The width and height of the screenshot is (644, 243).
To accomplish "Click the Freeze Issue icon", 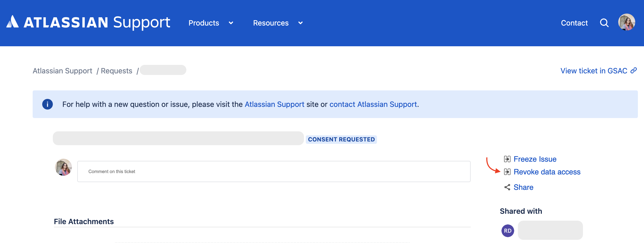I will [x=507, y=159].
